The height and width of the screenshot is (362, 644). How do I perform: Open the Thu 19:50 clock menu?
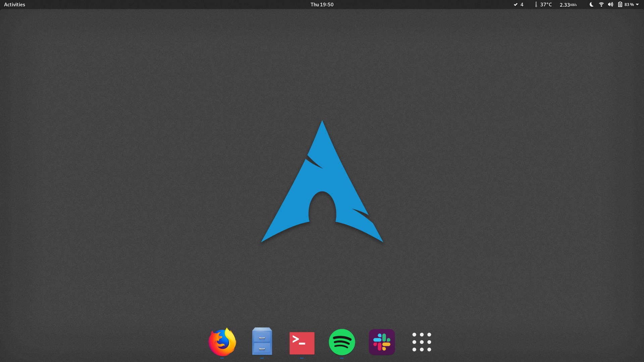[322, 4]
